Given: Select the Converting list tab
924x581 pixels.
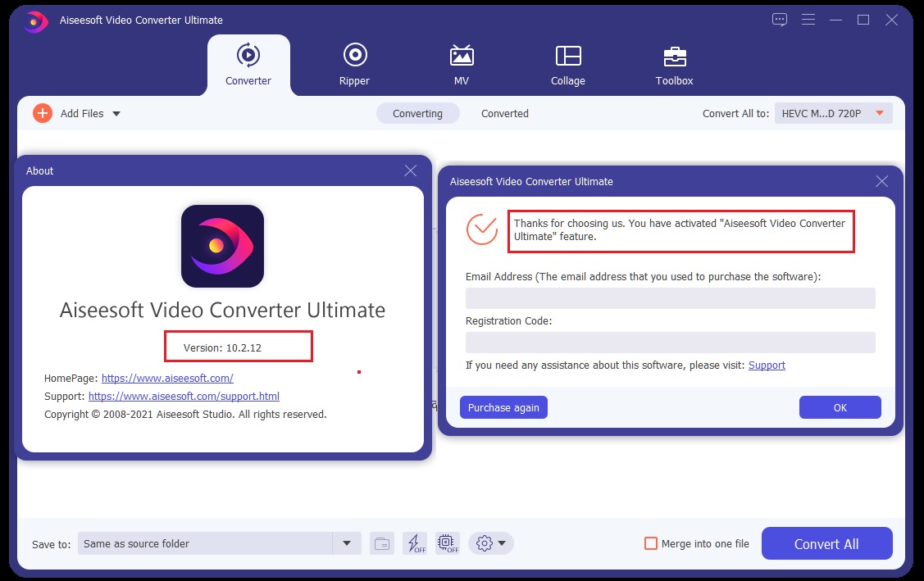Looking at the screenshot, I should pyautogui.click(x=417, y=113).
